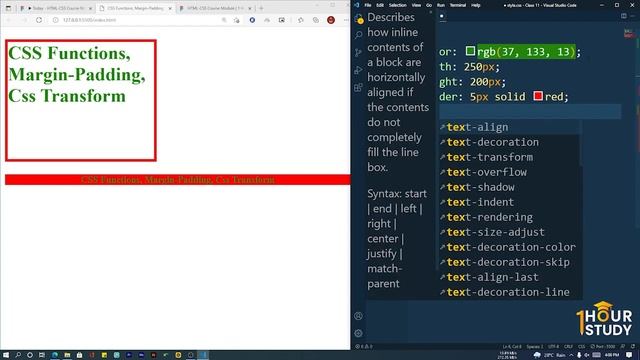The image size is (640, 360).
Task: Open color picker for green rgb swatch
Action: point(471,51)
